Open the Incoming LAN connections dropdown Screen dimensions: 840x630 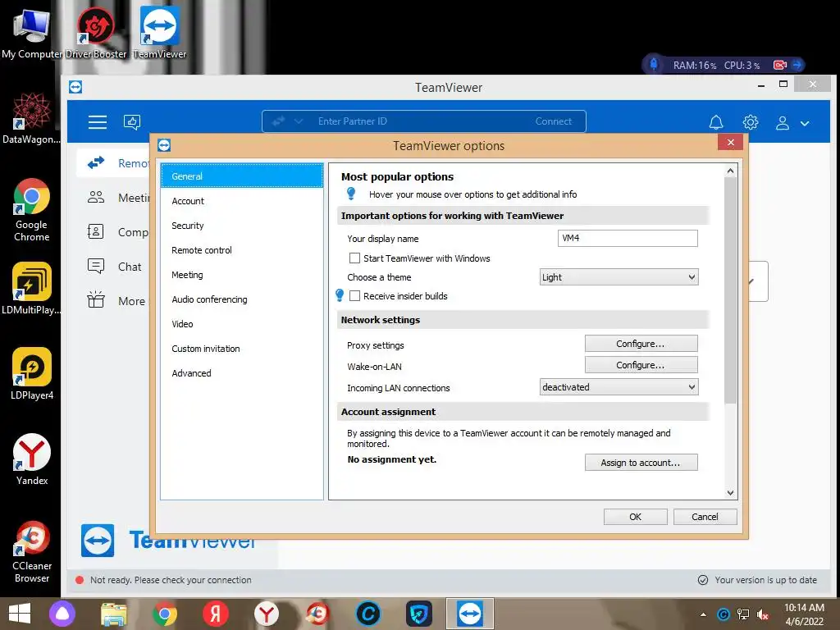coord(619,387)
